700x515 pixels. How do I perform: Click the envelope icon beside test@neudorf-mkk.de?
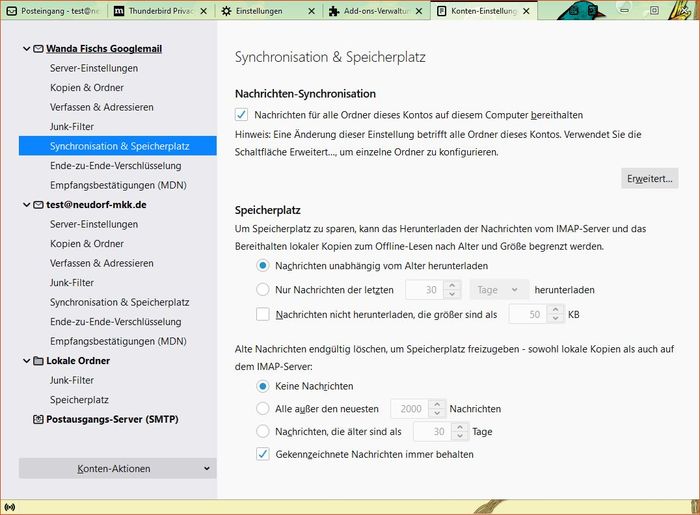pyautogui.click(x=38, y=205)
